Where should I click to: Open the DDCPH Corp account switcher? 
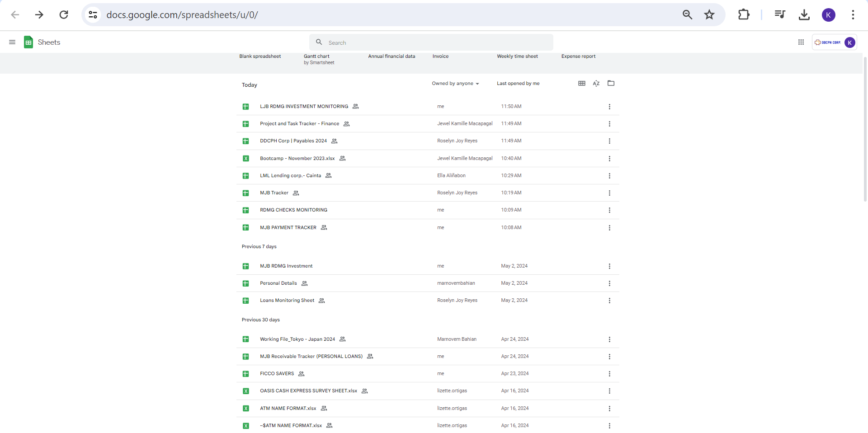pyautogui.click(x=834, y=42)
